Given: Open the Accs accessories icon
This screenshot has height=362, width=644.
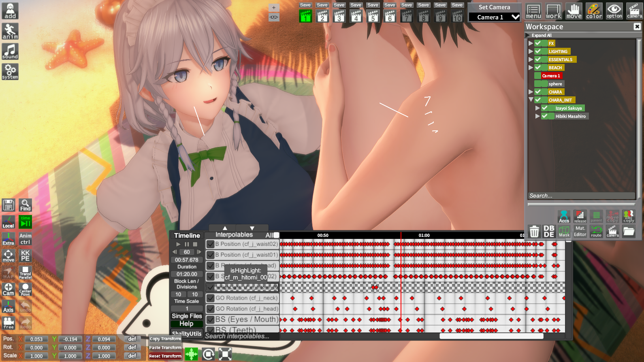Looking at the screenshot, I should pos(564,217).
